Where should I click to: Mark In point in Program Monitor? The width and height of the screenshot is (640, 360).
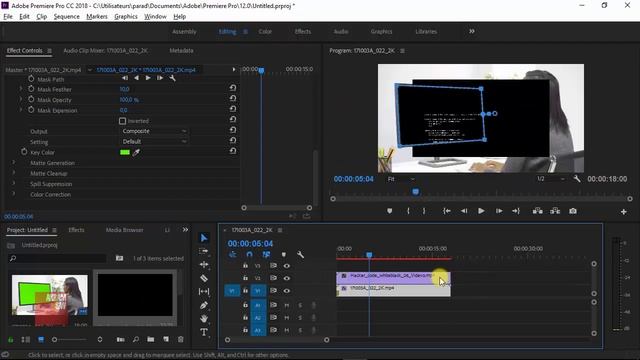pyautogui.click(x=408, y=211)
